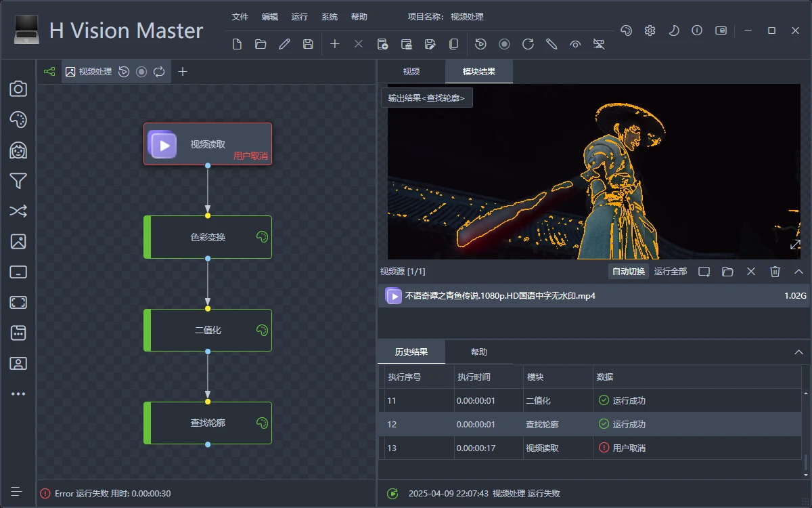
Task: Expand sidebar with bottom-left menu lines icon
Action: click(17, 492)
